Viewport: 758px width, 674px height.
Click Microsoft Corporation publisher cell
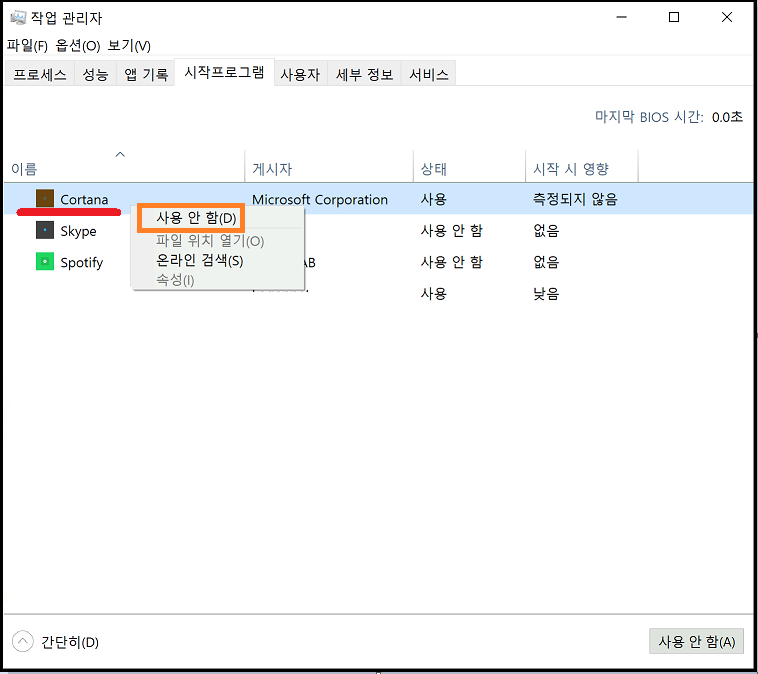320,199
